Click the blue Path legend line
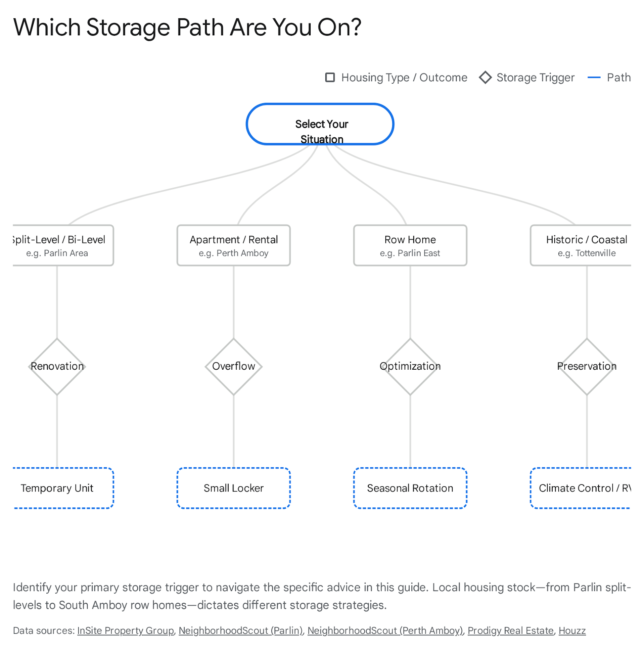The width and height of the screenshot is (644, 650). pos(594,77)
